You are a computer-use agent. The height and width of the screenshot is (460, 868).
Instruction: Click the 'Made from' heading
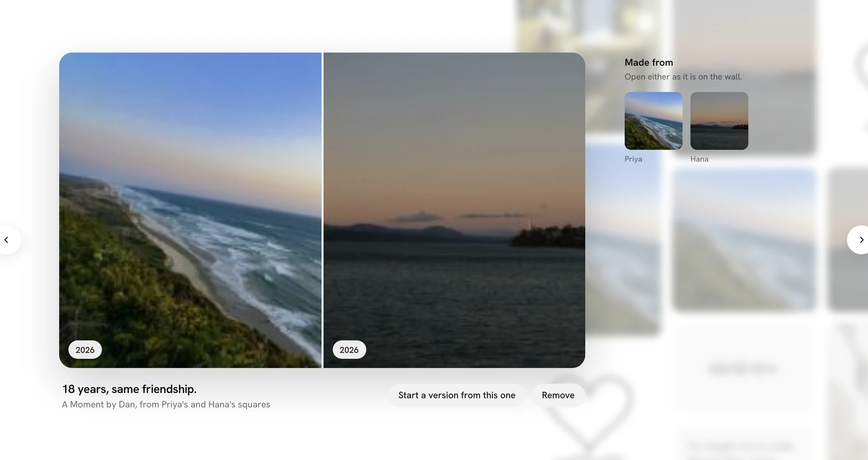[649, 62]
